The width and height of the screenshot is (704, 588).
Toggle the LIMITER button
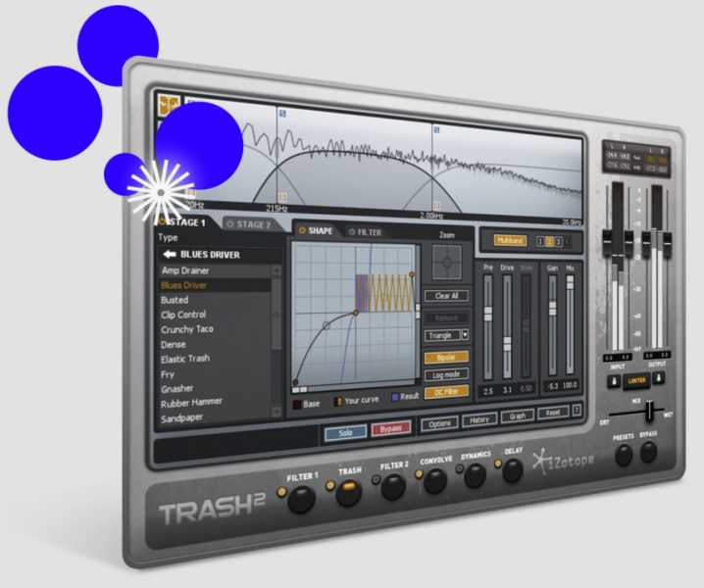tap(636, 380)
